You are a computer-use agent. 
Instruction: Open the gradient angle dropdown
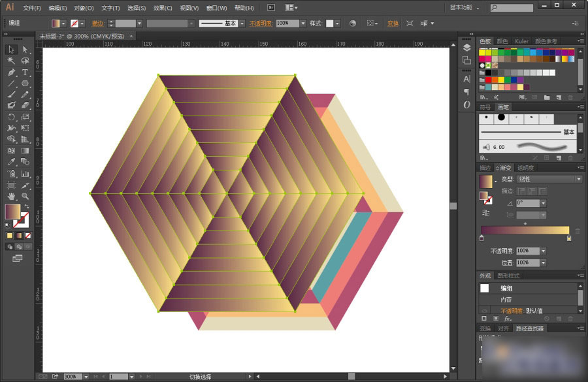[x=544, y=203]
